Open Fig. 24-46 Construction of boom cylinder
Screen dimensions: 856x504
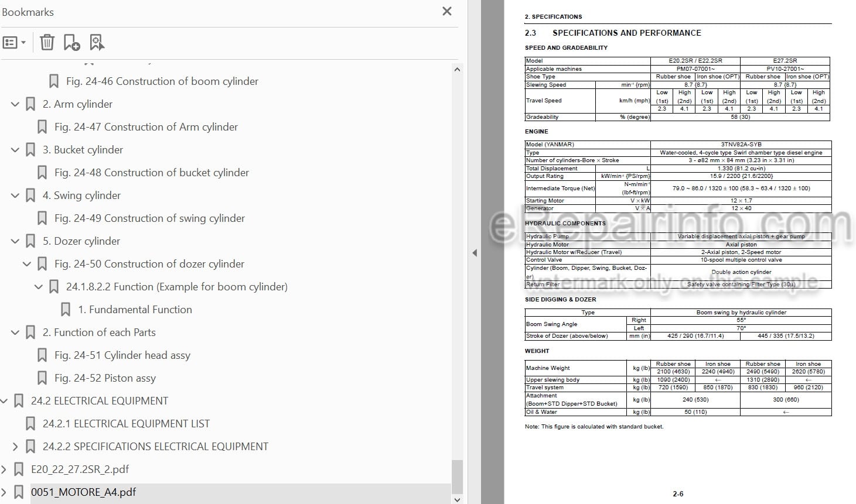coord(162,81)
